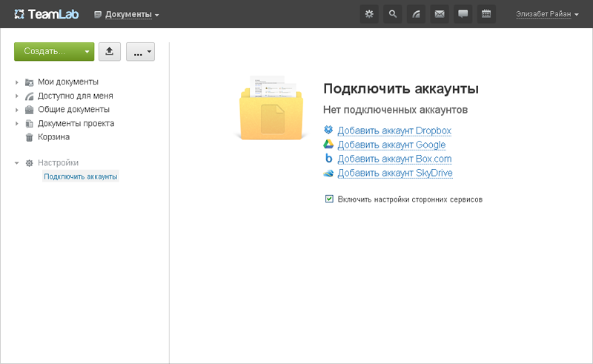Open the Документы module dropdown

click(126, 14)
